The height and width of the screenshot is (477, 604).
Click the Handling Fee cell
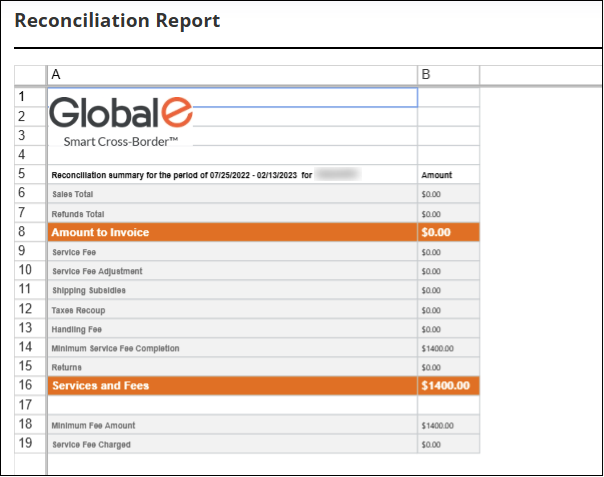[x=232, y=328]
